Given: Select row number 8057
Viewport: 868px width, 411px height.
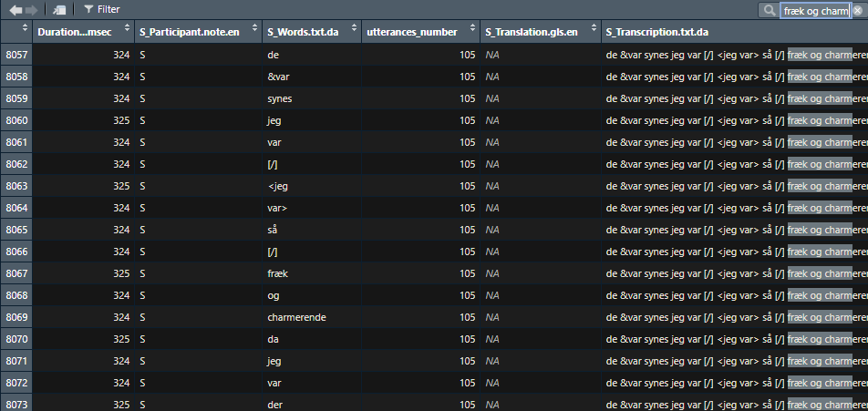Looking at the screenshot, I should coord(15,55).
